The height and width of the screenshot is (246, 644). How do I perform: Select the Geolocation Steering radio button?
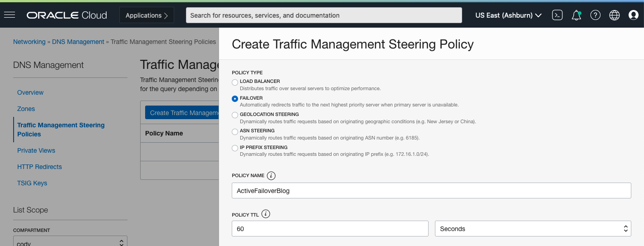(235, 115)
